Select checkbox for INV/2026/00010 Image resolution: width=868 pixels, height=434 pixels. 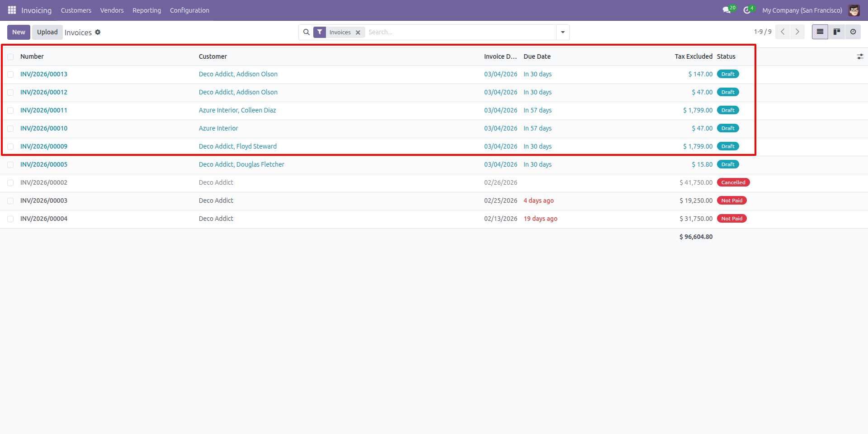(10, 129)
